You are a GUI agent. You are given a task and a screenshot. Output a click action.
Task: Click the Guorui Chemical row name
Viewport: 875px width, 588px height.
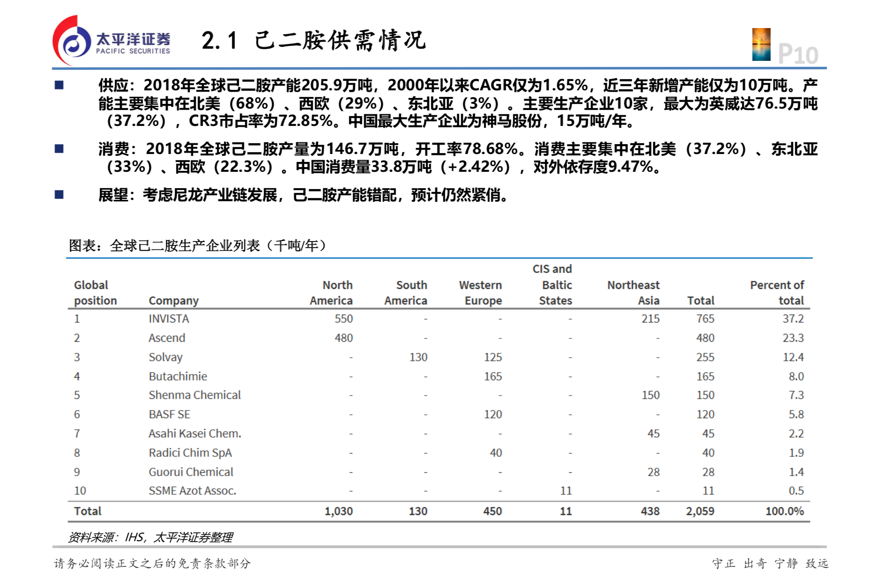191,472
